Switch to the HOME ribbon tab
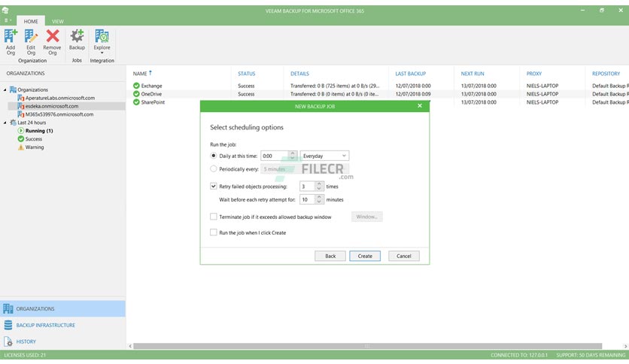Screen dimensions: 629x364 point(31,21)
